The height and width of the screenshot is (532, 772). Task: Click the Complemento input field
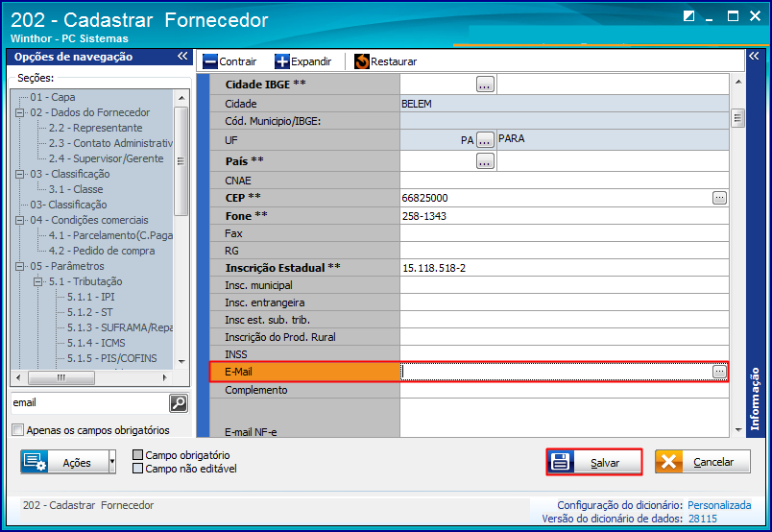tap(565, 390)
